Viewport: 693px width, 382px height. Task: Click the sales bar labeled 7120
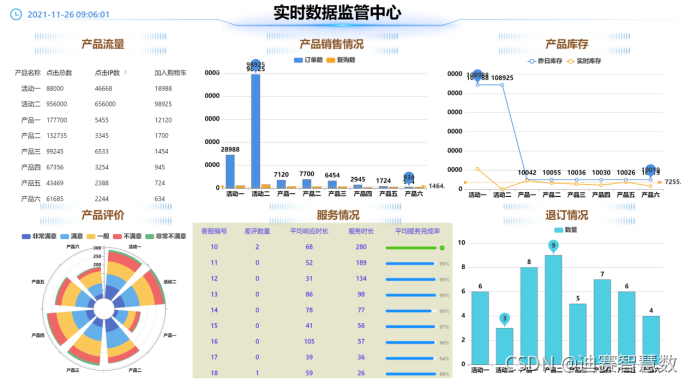click(x=281, y=184)
